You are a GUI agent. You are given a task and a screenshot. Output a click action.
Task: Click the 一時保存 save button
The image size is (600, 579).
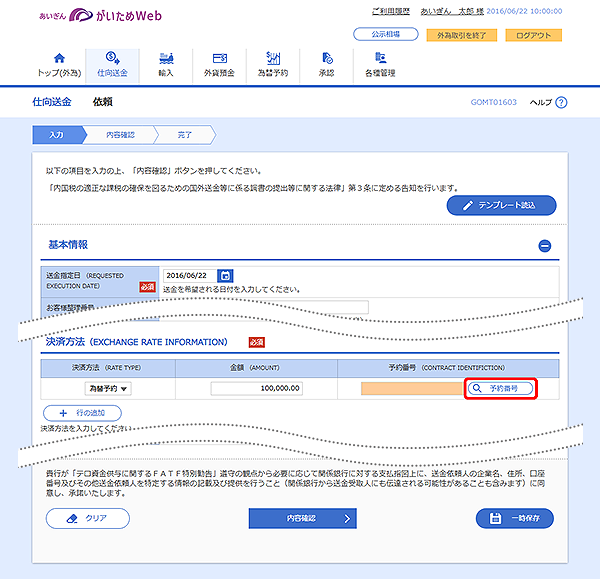pos(514,519)
